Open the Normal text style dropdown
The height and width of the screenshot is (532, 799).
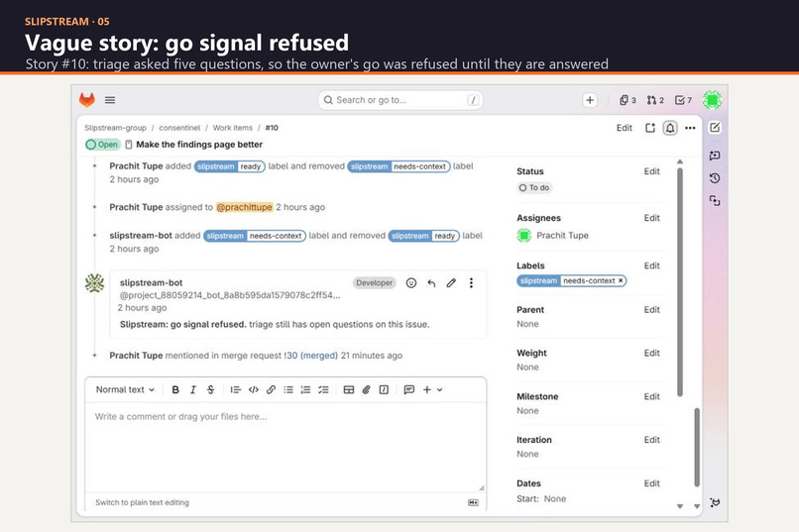pos(125,390)
